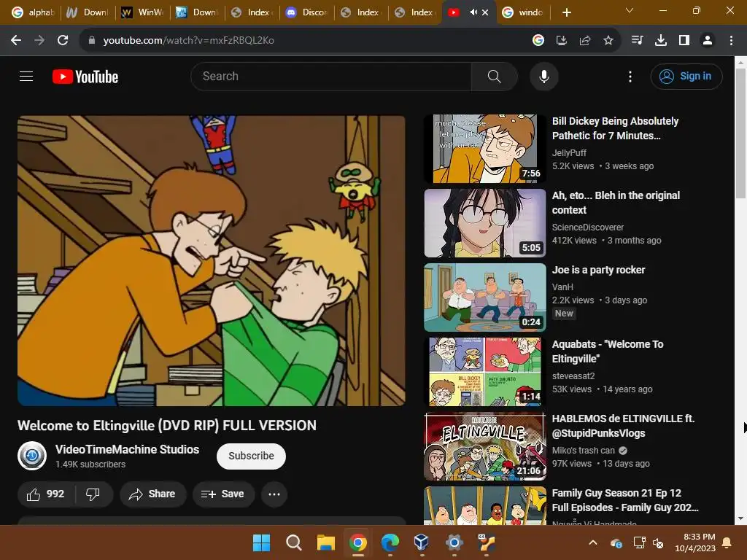
Task: Click the search magnifier button
Action: pos(494,76)
